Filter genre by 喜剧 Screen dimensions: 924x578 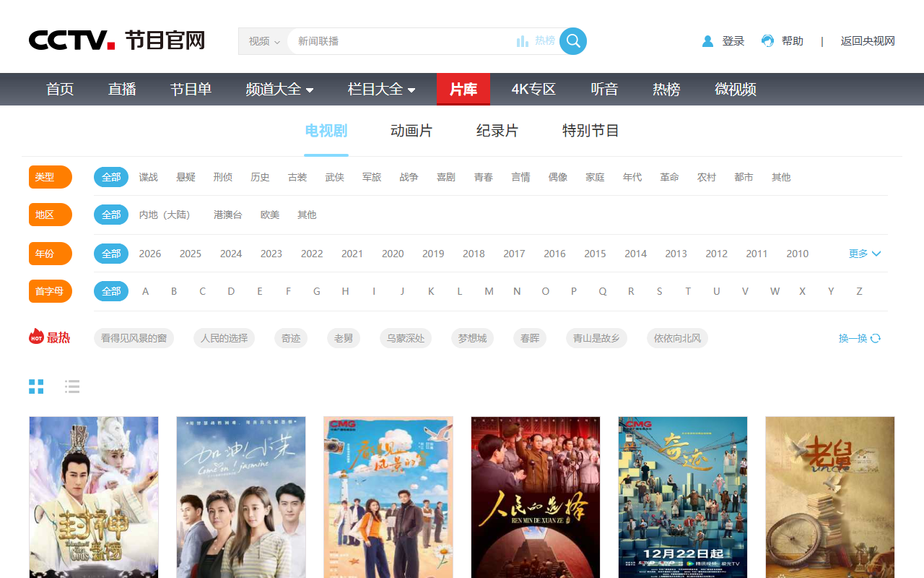click(x=446, y=177)
